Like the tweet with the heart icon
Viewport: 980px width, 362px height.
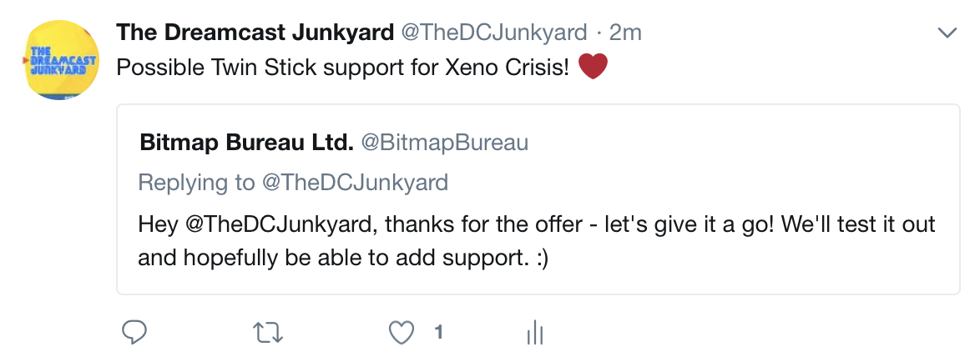coord(402,333)
